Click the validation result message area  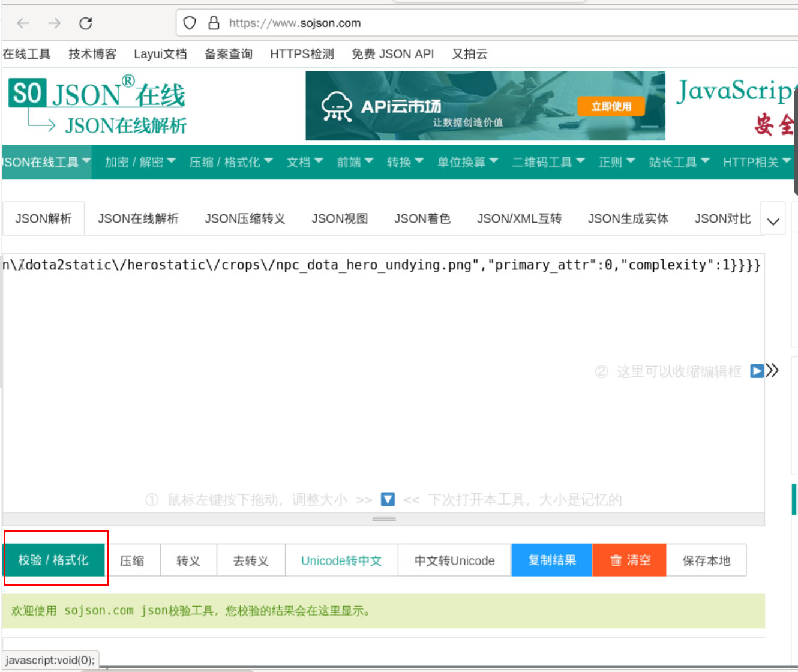tap(383, 611)
